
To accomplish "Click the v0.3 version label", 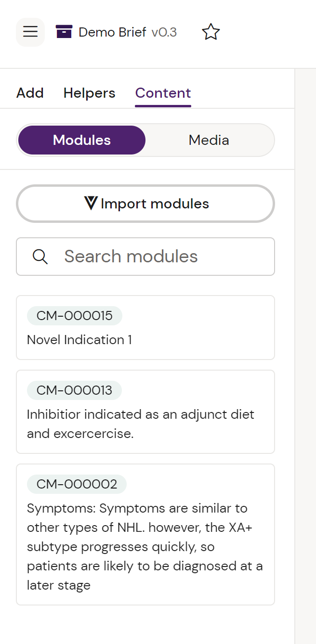I will (x=164, y=32).
